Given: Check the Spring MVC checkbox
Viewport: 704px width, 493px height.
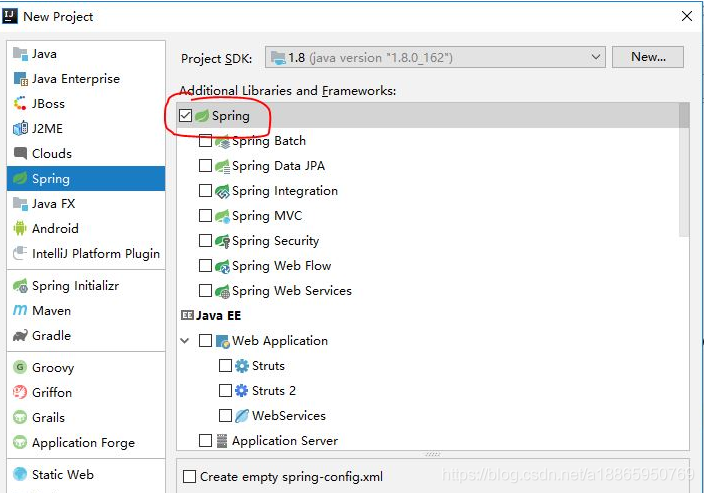Looking at the screenshot, I should (205, 216).
